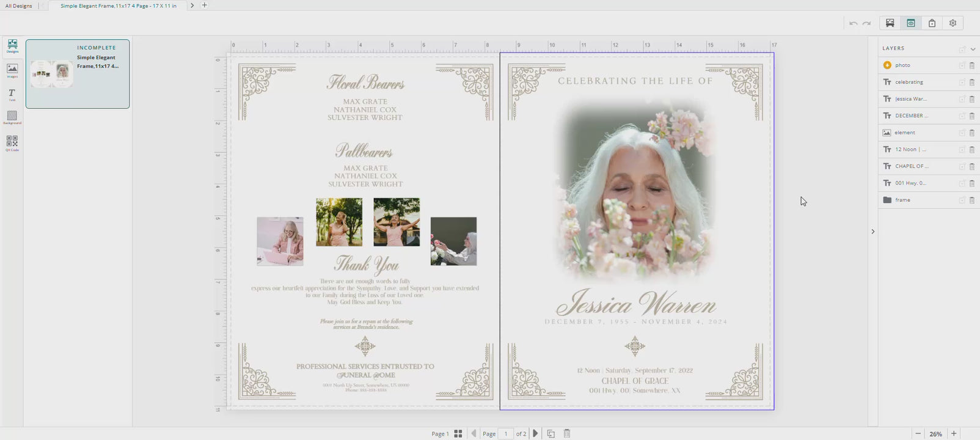Screen dimensions: 980x440
Task: Zoom in with the plus button
Action: pyautogui.click(x=954, y=433)
